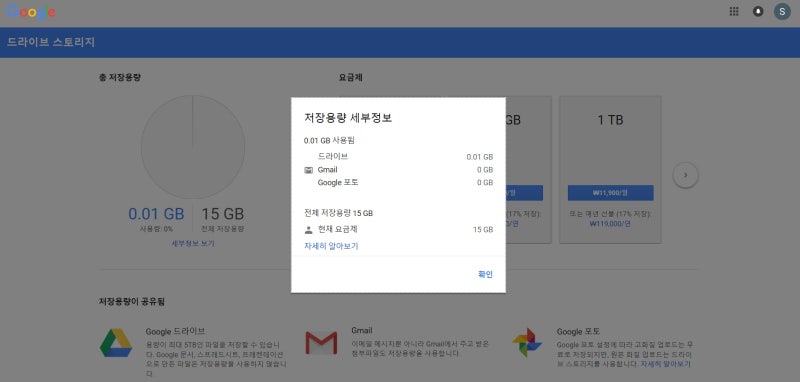This screenshot has width=800, height=382.
Task: Open the 세부정보 보기 link under the pie chart
Action: (x=193, y=244)
